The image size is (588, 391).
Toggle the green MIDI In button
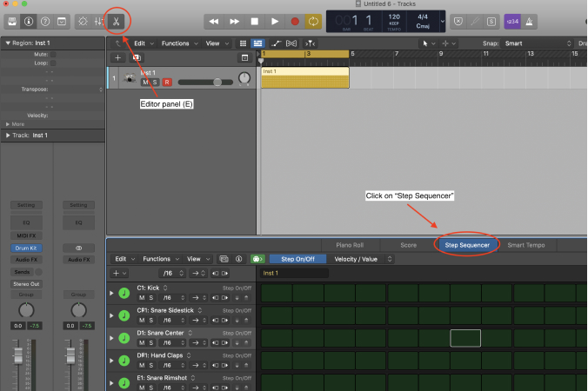pyautogui.click(x=257, y=259)
